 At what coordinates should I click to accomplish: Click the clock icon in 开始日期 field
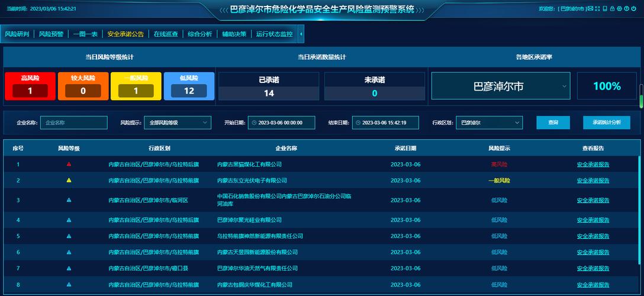click(x=255, y=123)
